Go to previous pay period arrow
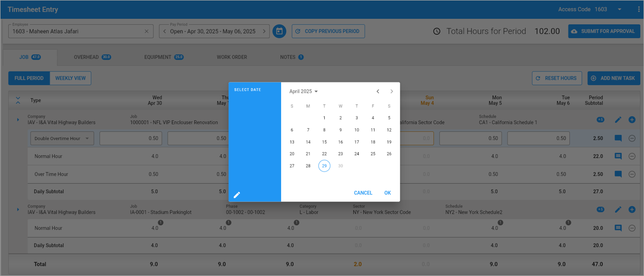 tap(164, 31)
